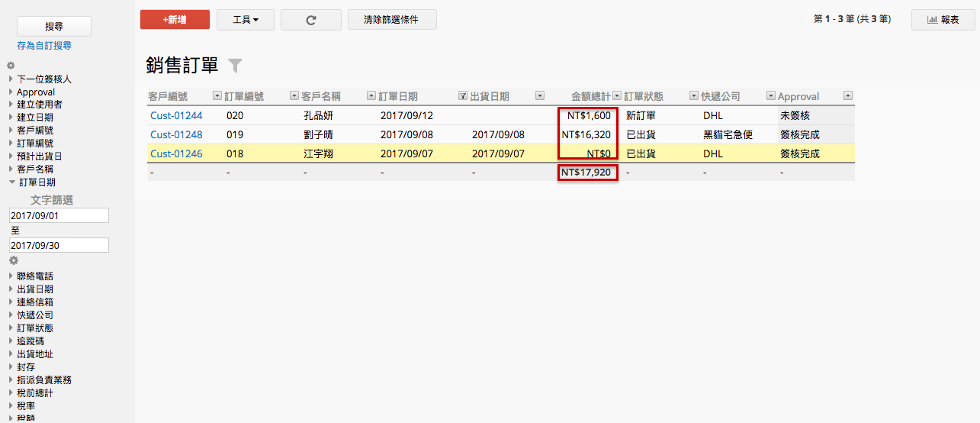Click the amount cell NT$1,600
Image resolution: width=980 pixels, height=423 pixels.
click(x=589, y=115)
